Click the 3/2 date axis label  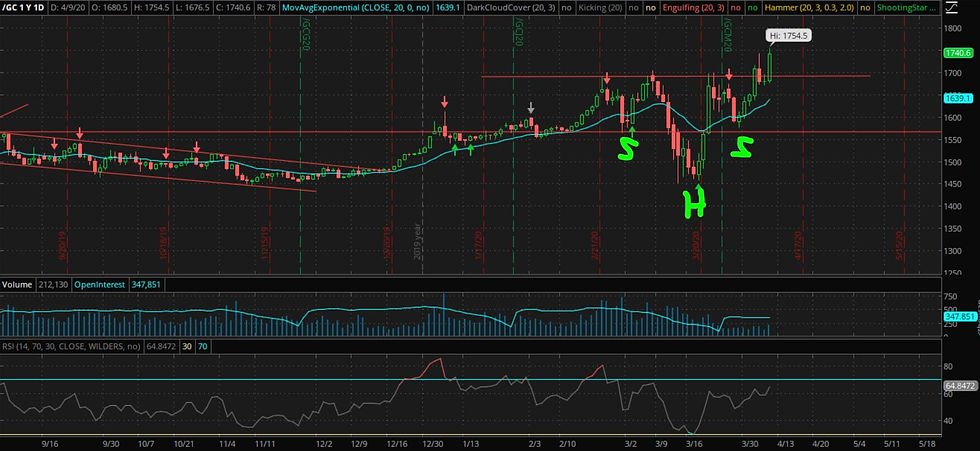click(x=630, y=444)
